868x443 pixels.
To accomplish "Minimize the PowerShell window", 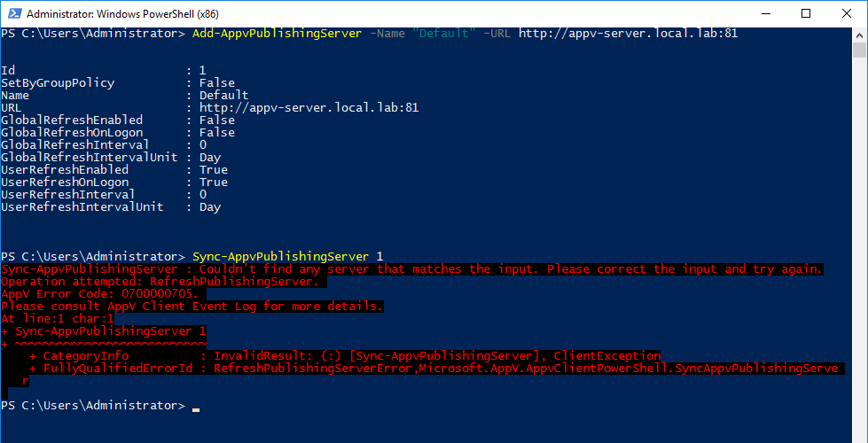I will [x=766, y=13].
